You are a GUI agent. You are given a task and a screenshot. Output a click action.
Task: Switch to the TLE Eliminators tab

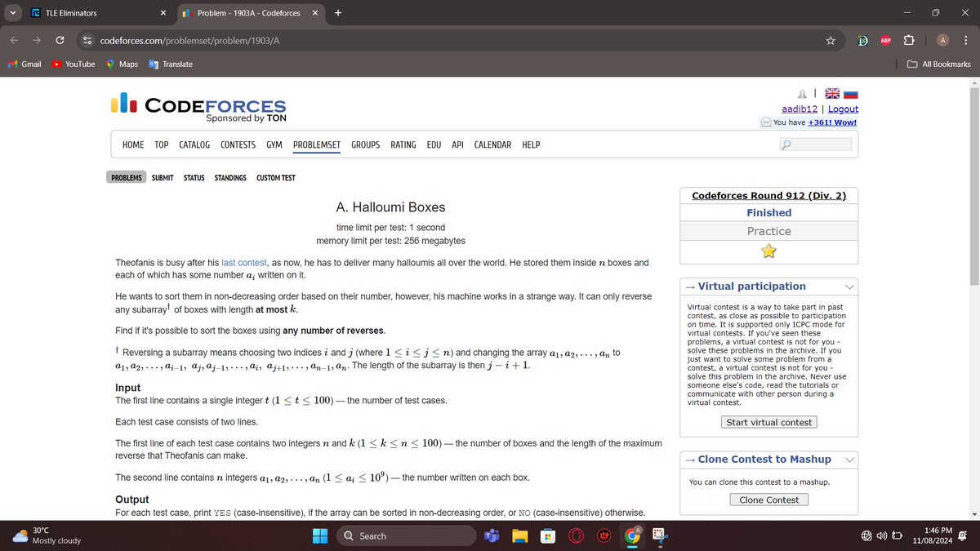click(x=98, y=13)
